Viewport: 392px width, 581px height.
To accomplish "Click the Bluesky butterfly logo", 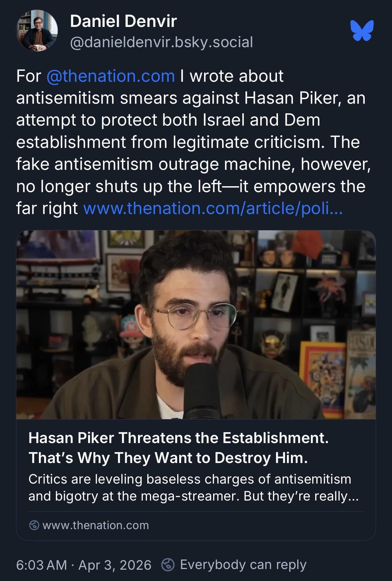I will coord(362,31).
